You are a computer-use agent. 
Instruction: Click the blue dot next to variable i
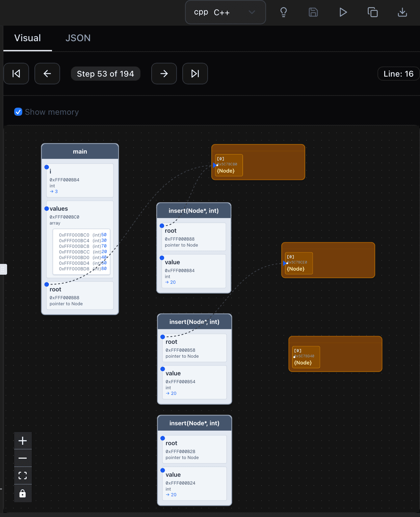point(47,167)
